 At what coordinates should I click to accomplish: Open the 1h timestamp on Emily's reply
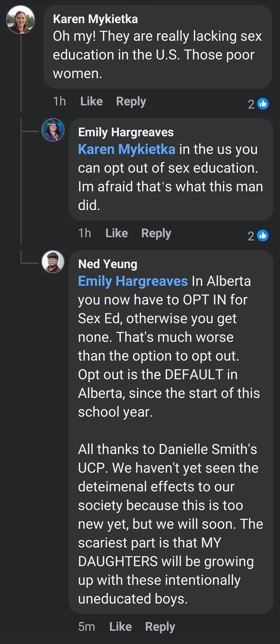coord(85,233)
